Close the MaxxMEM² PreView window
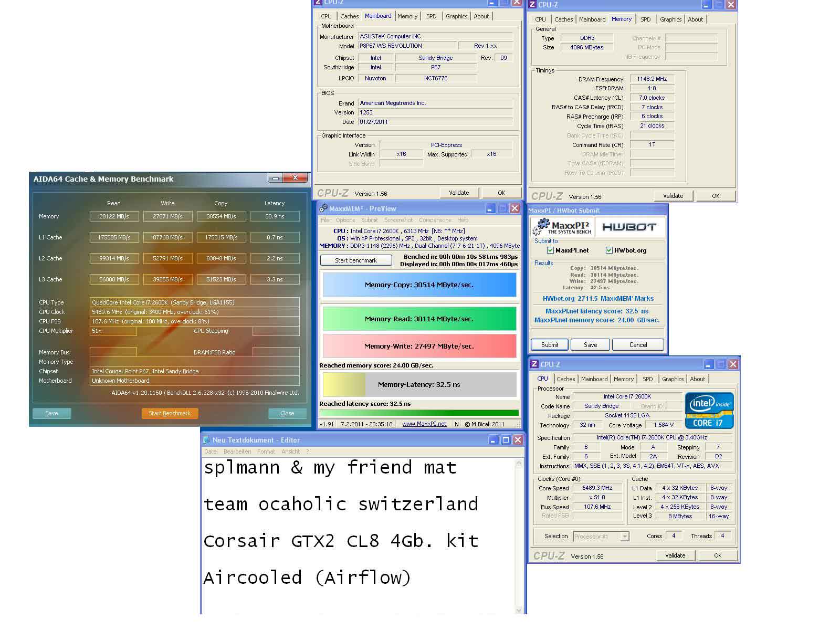 point(515,208)
